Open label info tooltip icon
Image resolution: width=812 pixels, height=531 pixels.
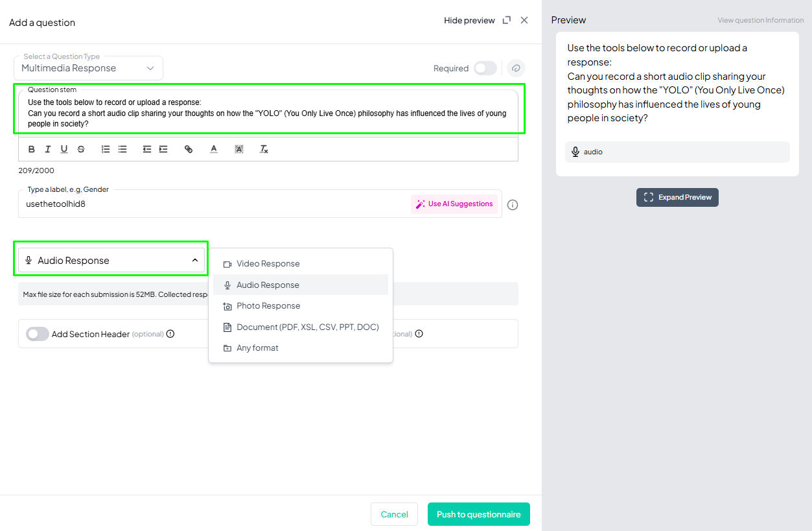click(x=513, y=205)
